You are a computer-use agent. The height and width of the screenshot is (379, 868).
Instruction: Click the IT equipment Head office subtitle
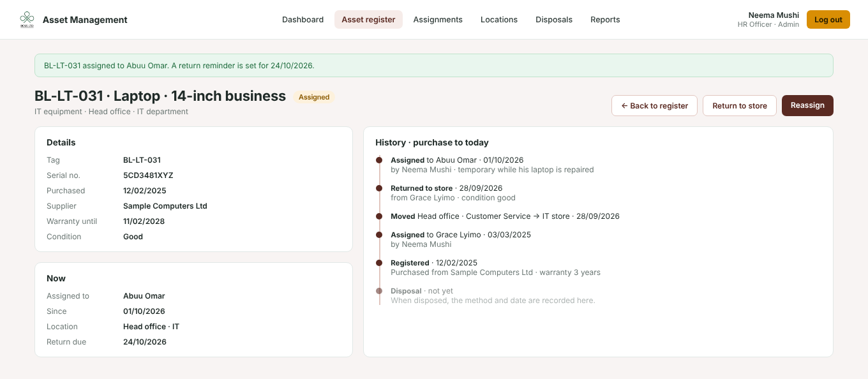pos(112,112)
